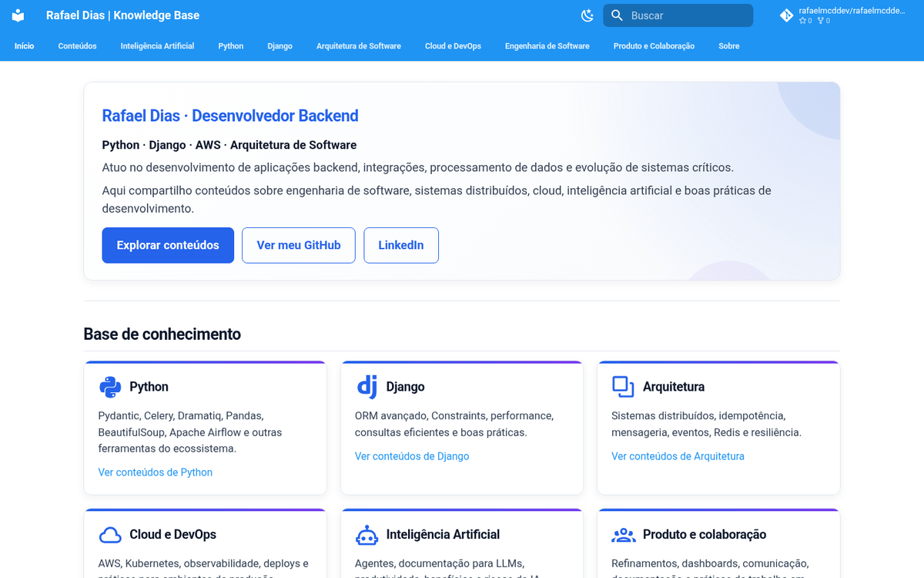
Task: Toggle dark mode moon icon
Action: pyautogui.click(x=588, y=15)
